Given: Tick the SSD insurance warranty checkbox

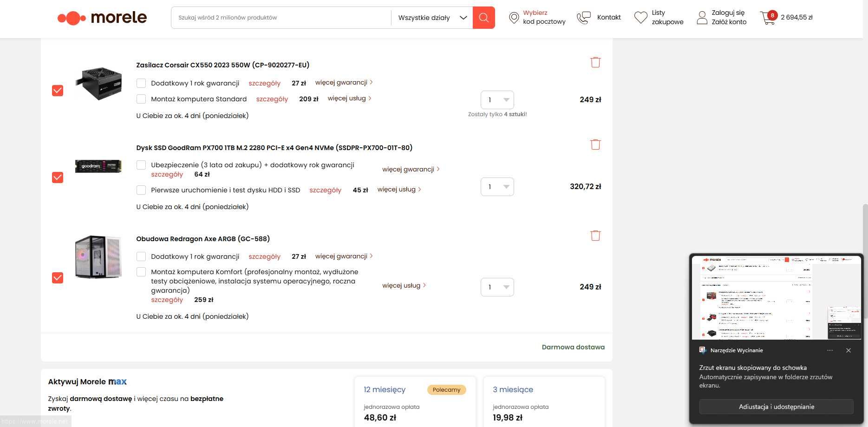Looking at the screenshot, I should pyautogui.click(x=141, y=165).
